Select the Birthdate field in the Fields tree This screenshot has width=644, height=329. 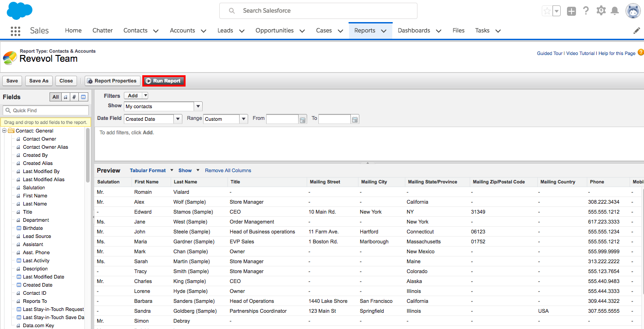click(33, 228)
